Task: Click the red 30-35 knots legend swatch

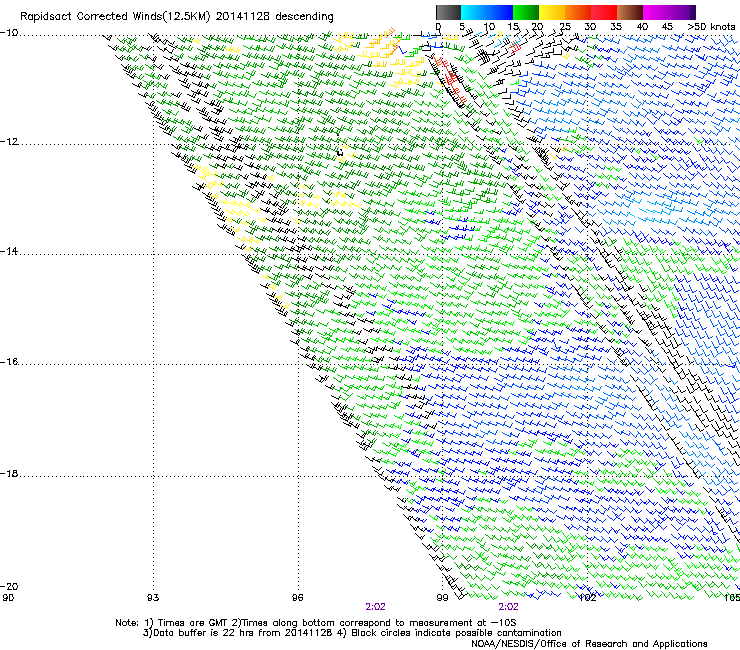Action: pyautogui.click(x=604, y=12)
